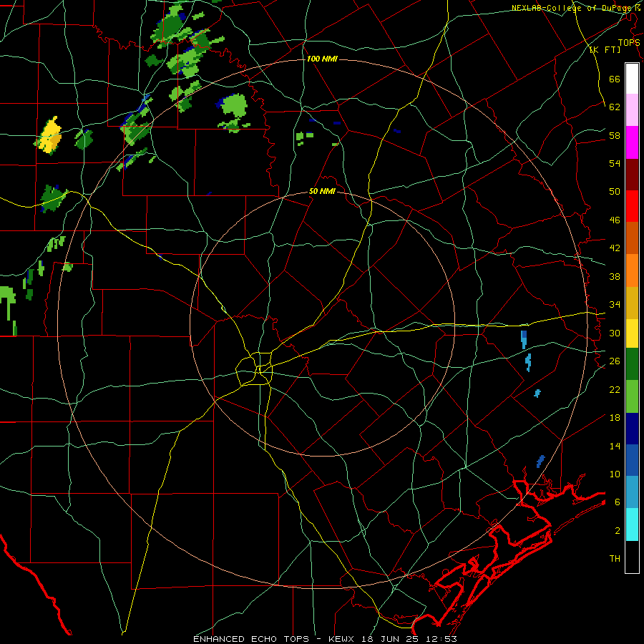The width and height of the screenshot is (644, 644).
Task: Select the dark green legend swatch
Action: 632,364
